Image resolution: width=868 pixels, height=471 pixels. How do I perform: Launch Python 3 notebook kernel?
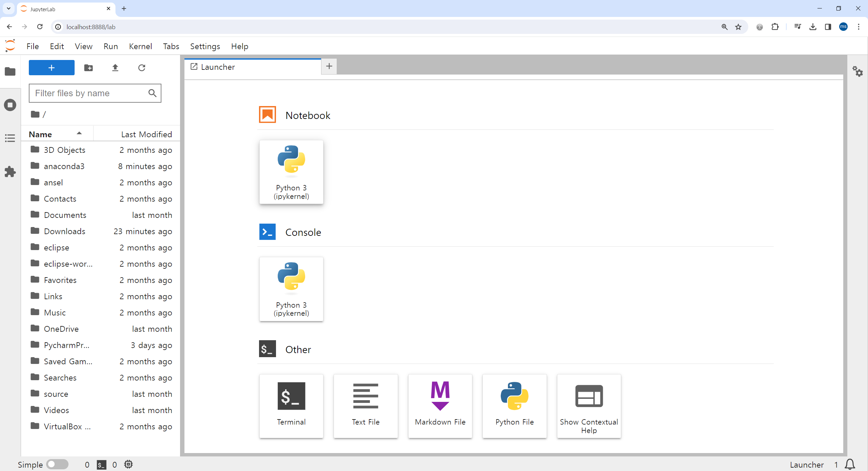(x=291, y=172)
